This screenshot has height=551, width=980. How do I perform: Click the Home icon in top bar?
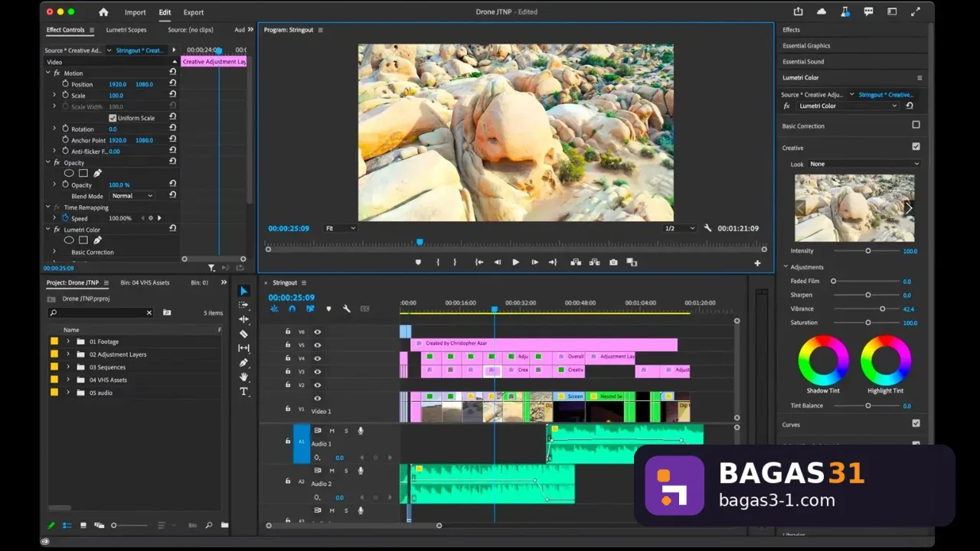103,12
